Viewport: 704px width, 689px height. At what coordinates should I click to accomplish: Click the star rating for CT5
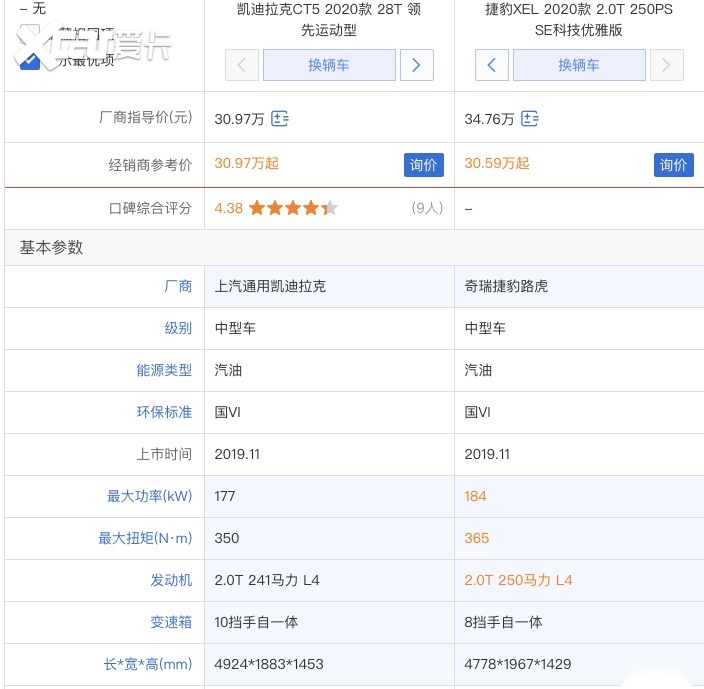[293, 208]
